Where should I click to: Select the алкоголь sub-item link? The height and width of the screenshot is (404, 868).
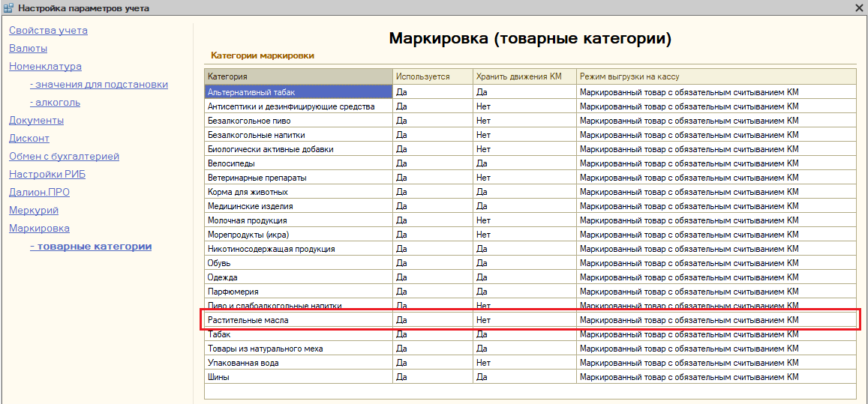55,103
